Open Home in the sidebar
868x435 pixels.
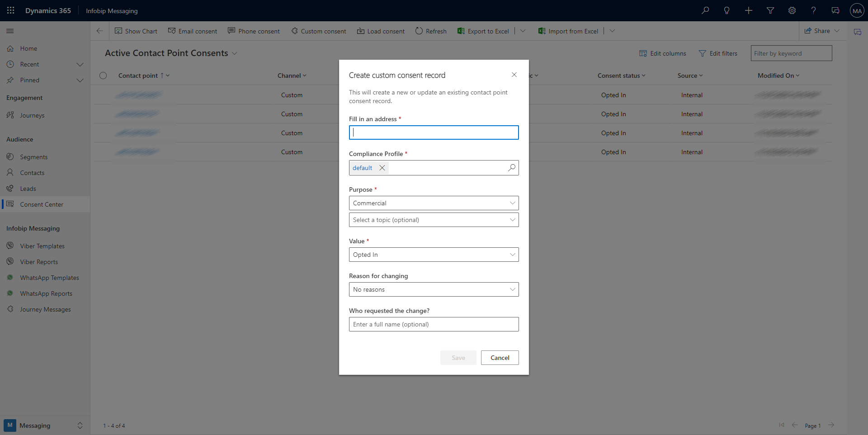[45, 48]
